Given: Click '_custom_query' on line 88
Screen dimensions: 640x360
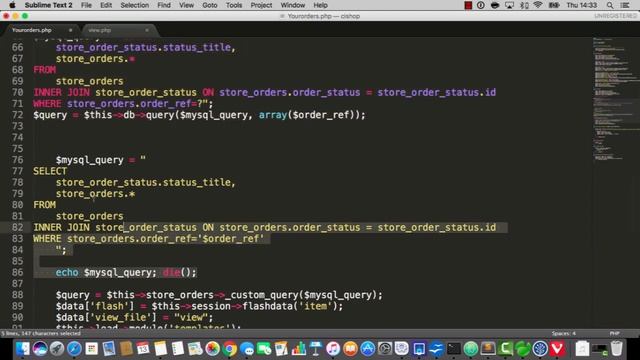Looking at the screenshot, I should click(261, 295).
